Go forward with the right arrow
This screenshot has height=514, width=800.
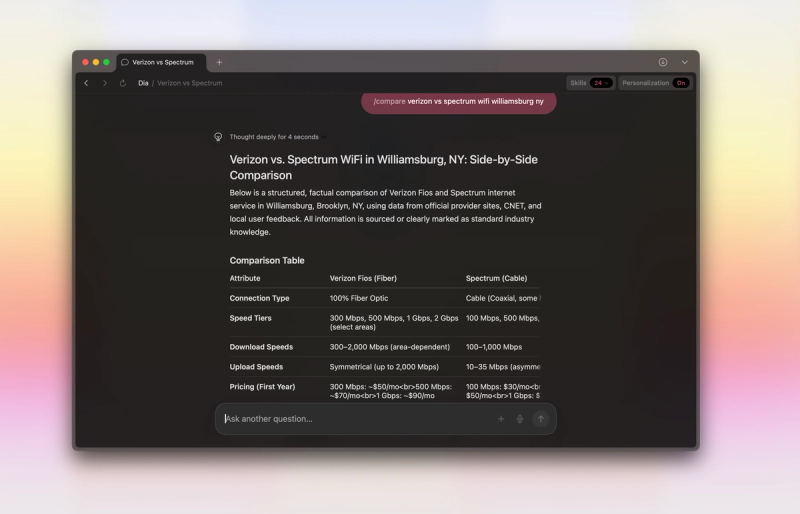(105, 83)
